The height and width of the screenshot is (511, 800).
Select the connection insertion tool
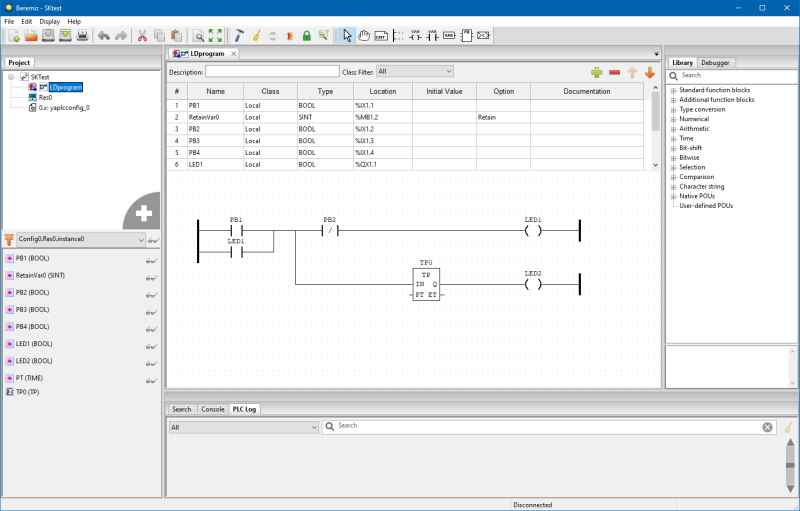click(x=483, y=36)
